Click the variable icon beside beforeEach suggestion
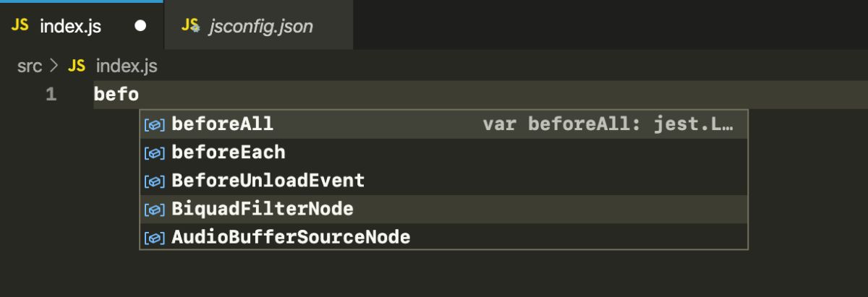Image resolution: width=868 pixels, height=297 pixels. (154, 152)
